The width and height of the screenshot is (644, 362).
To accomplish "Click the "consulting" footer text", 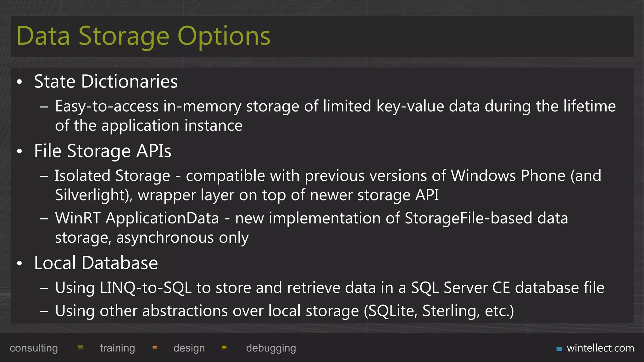I will coord(34,348).
